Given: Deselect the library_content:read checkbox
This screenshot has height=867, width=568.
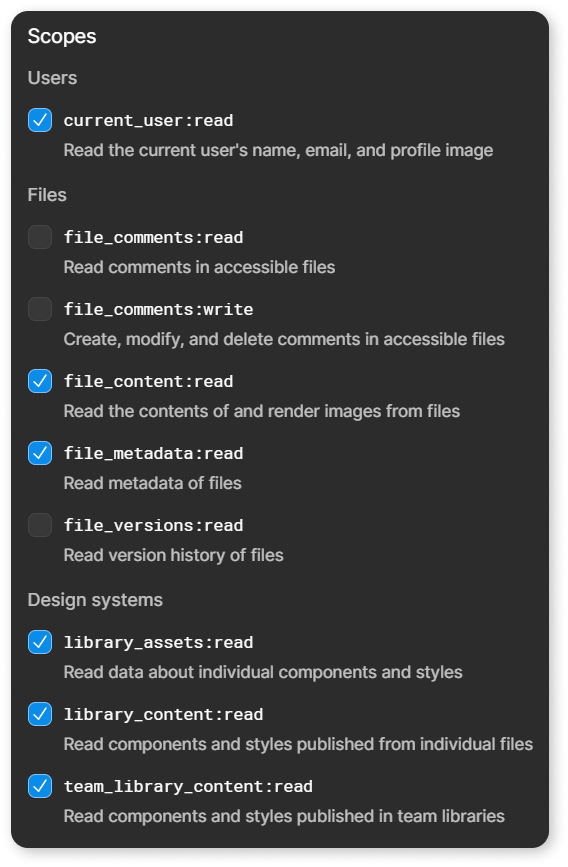Looking at the screenshot, I should [40, 714].
